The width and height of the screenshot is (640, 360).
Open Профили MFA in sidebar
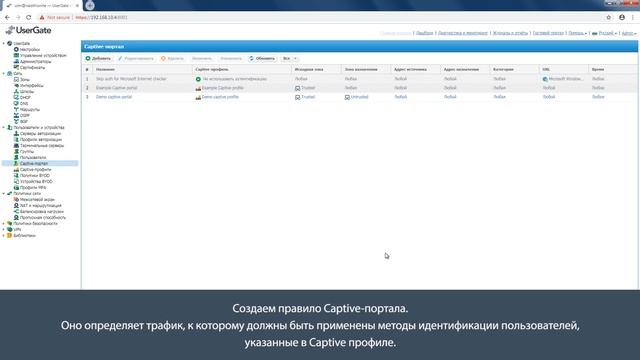click(x=33, y=187)
